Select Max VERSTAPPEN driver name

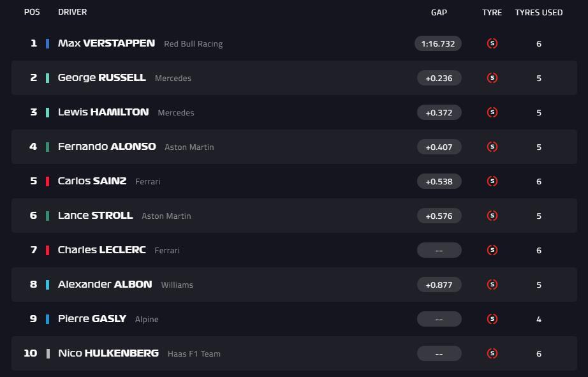[106, 43]
